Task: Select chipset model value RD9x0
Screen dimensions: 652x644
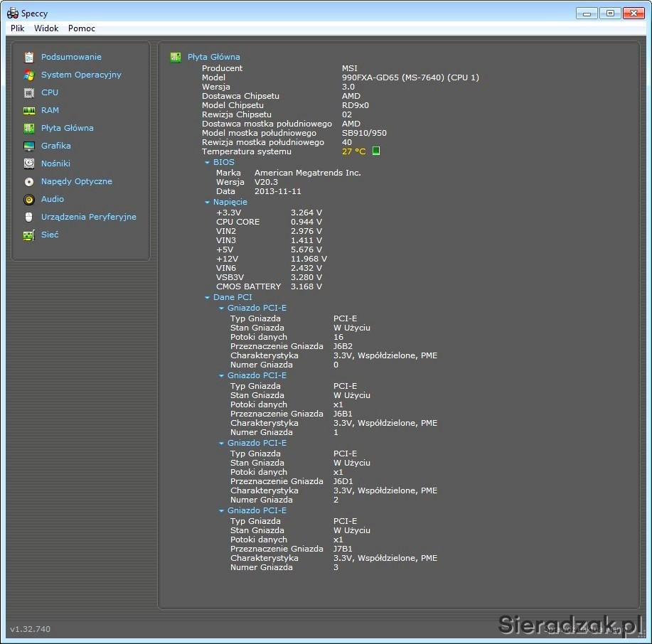Action: coord(356,105)
